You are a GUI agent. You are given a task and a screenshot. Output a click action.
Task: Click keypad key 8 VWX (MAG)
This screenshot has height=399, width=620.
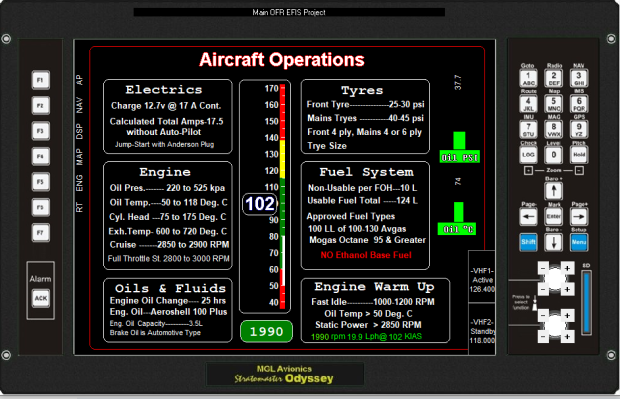(x=554, y=129)
